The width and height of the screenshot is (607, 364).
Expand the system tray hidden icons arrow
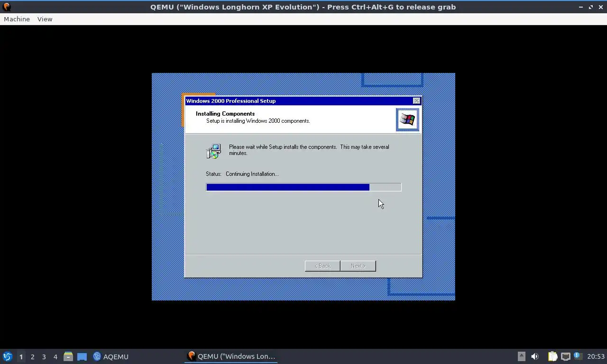coord(521,356)
